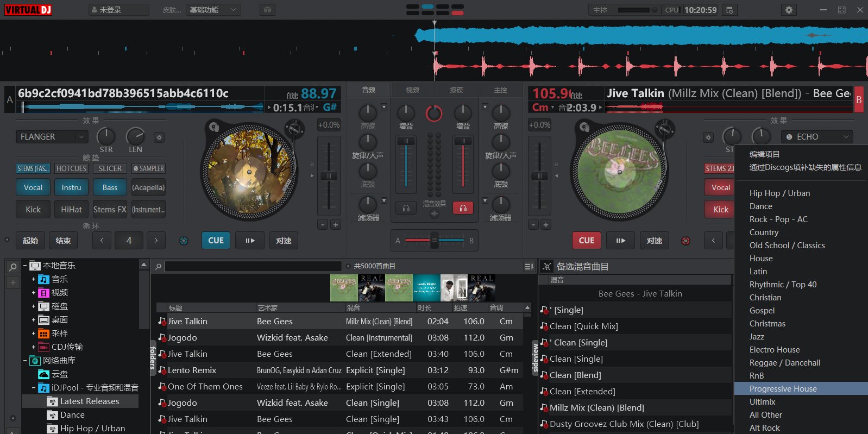Click the browser list options icon

[529, 266]
